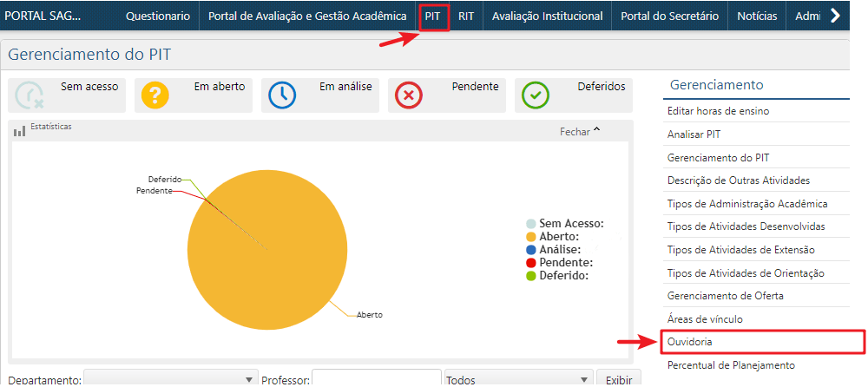
Task: Click into the Professor input field
Action: pos(376,380)
